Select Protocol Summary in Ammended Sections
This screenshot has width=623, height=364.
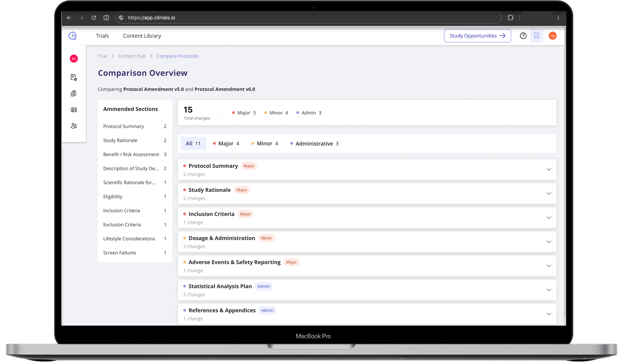click(x=135, y=126)
